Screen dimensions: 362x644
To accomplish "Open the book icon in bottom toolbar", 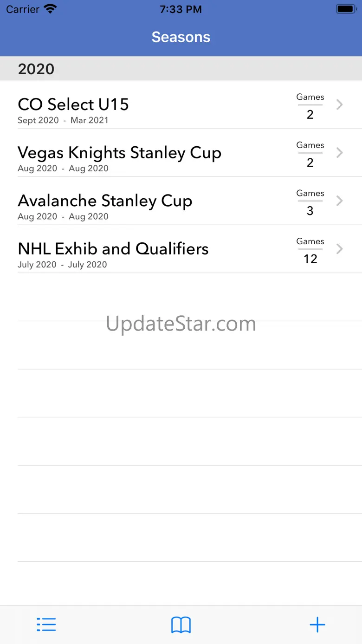I will tap(181, 625).
